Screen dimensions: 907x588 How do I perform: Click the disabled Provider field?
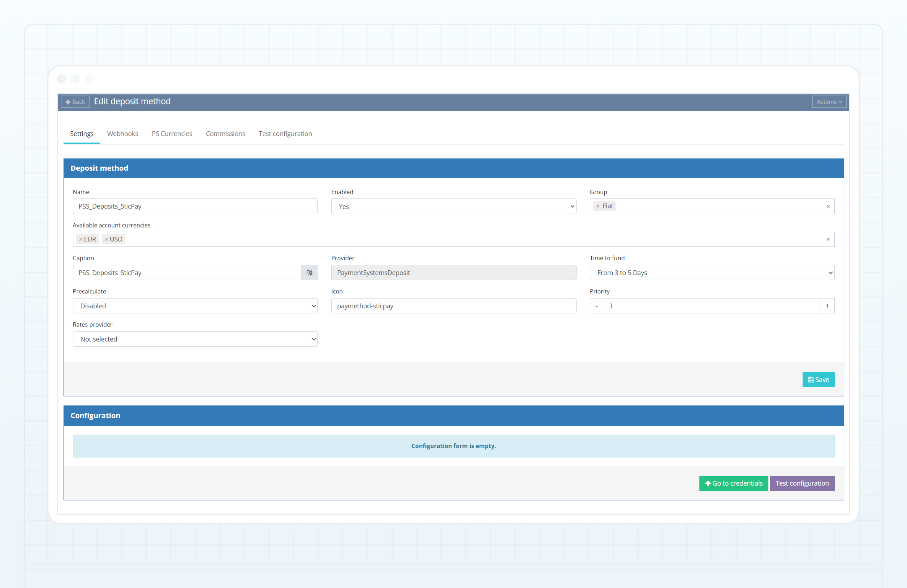(x=453, y=272)
